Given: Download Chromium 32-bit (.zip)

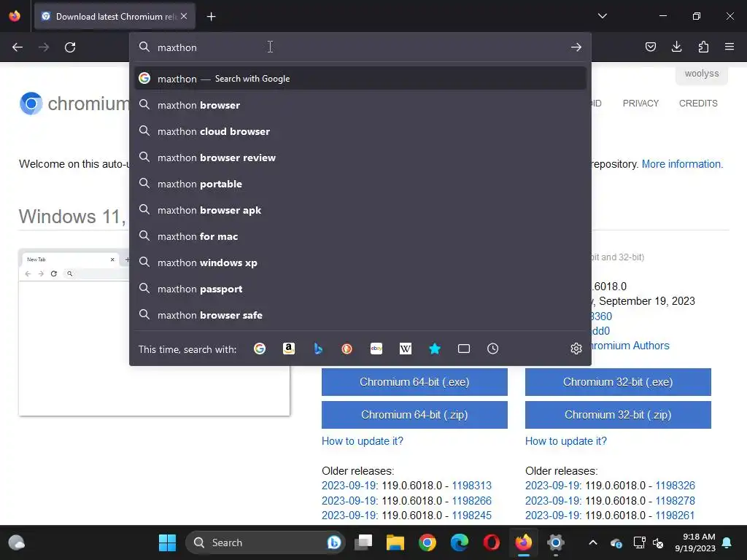Looking at the screenshot, I should point(618,415).
